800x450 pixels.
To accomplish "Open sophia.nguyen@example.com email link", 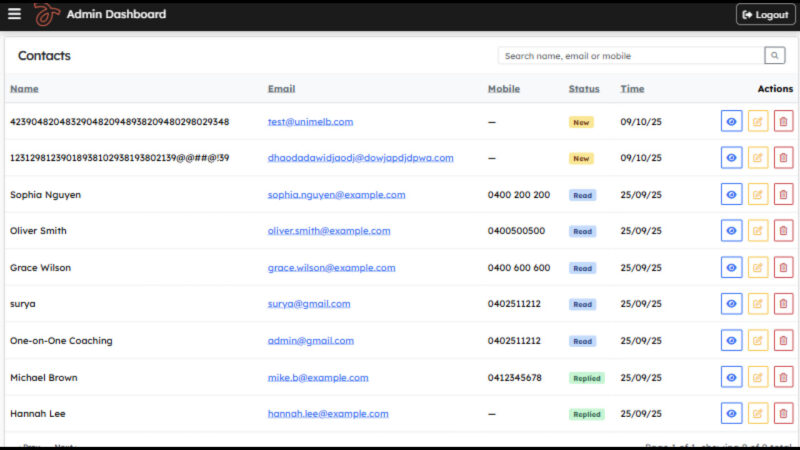I will point(336,195).
